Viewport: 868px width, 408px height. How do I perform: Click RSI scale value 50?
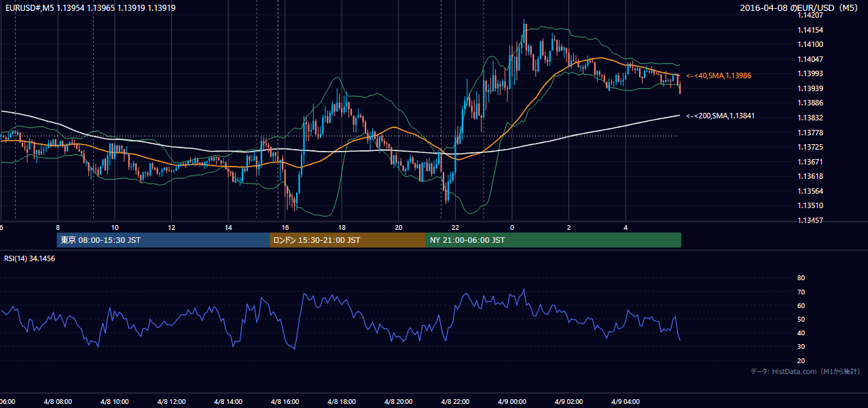coord(801,319)
